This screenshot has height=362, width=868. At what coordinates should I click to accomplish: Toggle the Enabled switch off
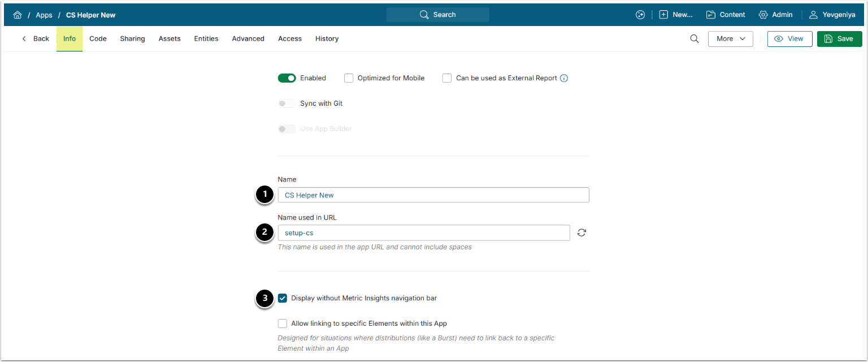coord(287,78)
